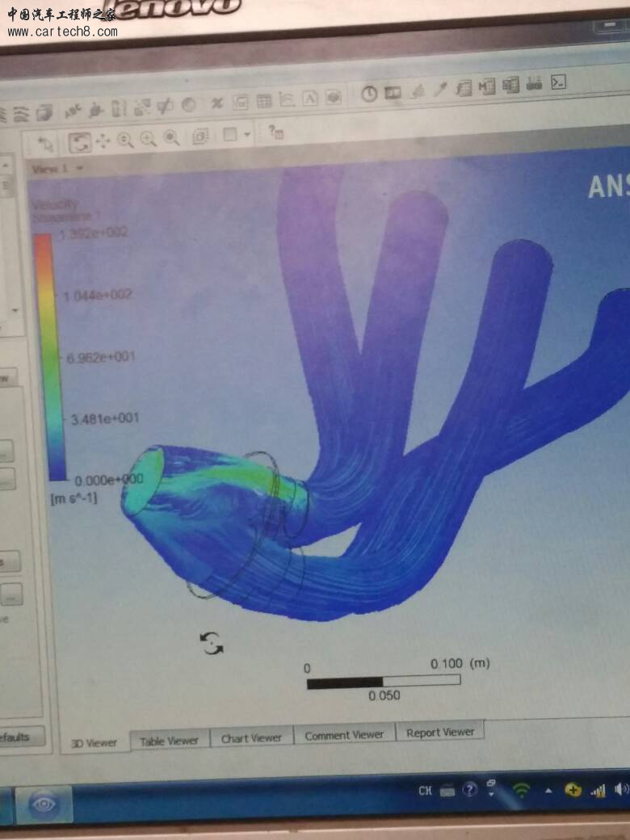Toggle the highlighting button in viewer toolbar
Image resolution: width=630 pixels, height=840 pixels.
pos(199,136)
